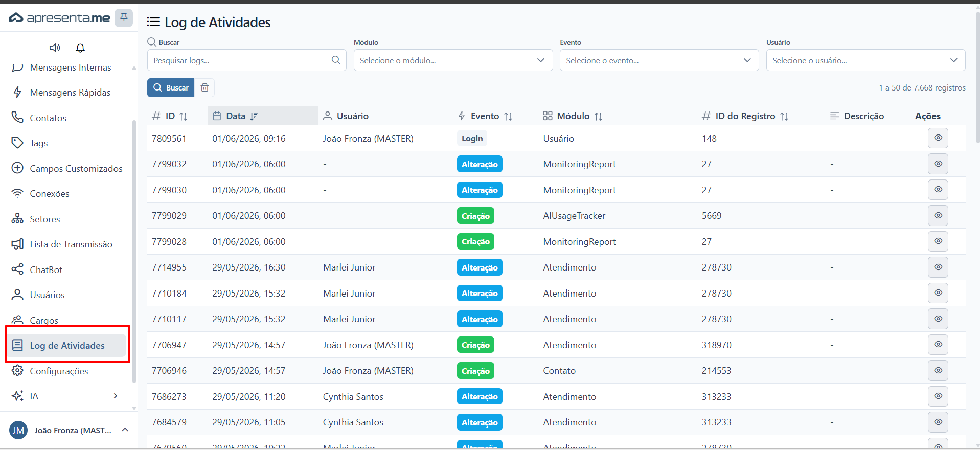Viewport: 980px width, 450px height.
Task: Select Log de Atividades menu item
Action: coord(66,345)
